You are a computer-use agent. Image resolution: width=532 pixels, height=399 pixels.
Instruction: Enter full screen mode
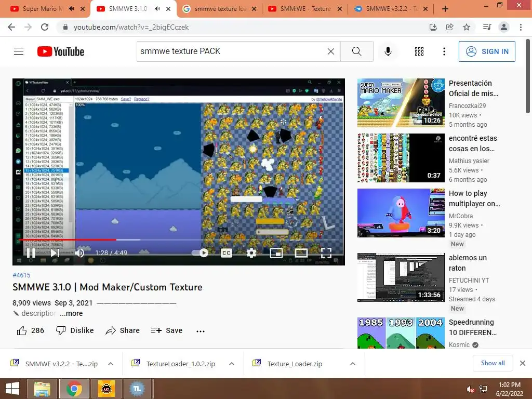[326, 253]
